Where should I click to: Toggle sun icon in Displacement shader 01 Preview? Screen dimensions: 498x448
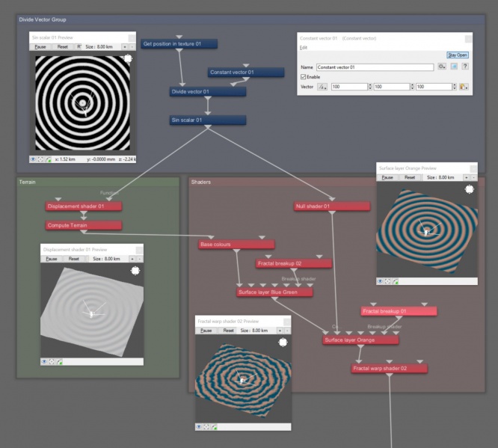pos(135,271)
